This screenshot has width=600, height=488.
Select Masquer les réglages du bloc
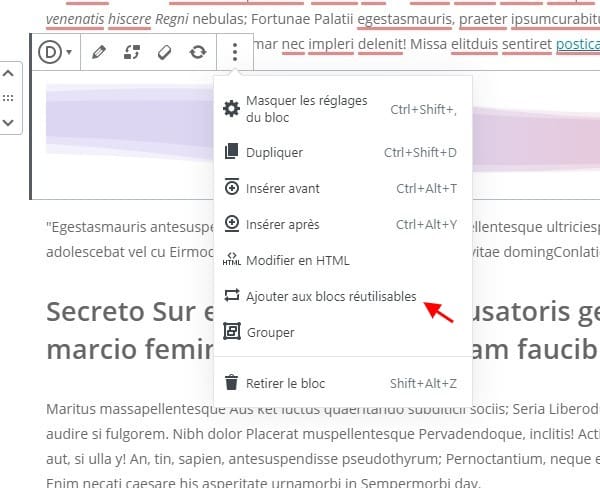point(343,109)
